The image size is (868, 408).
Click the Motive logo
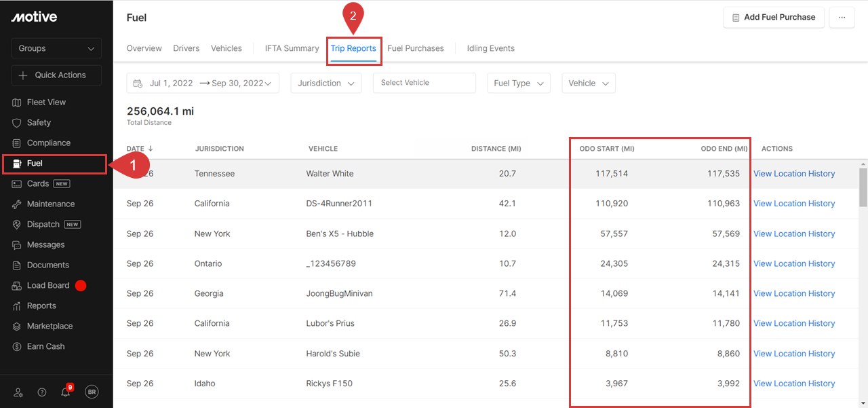(34, 17)
